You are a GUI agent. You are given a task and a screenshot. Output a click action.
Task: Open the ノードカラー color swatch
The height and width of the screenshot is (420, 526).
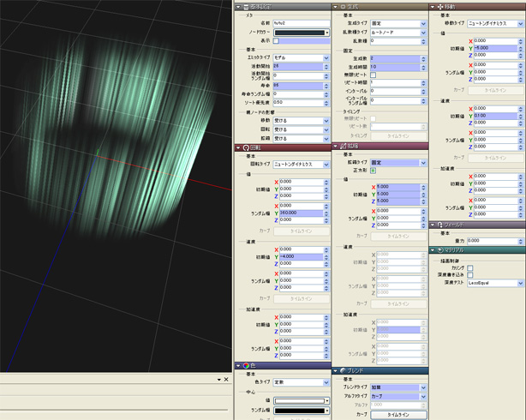302,33
